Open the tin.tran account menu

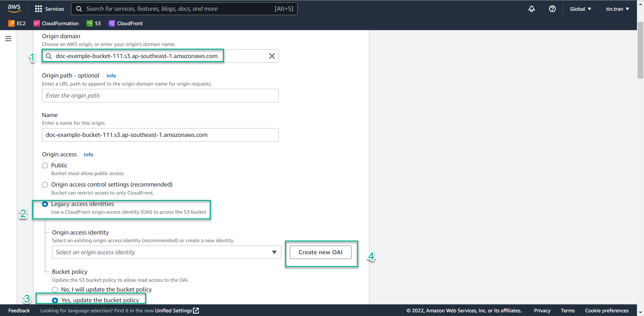click(x=617, y=9)
